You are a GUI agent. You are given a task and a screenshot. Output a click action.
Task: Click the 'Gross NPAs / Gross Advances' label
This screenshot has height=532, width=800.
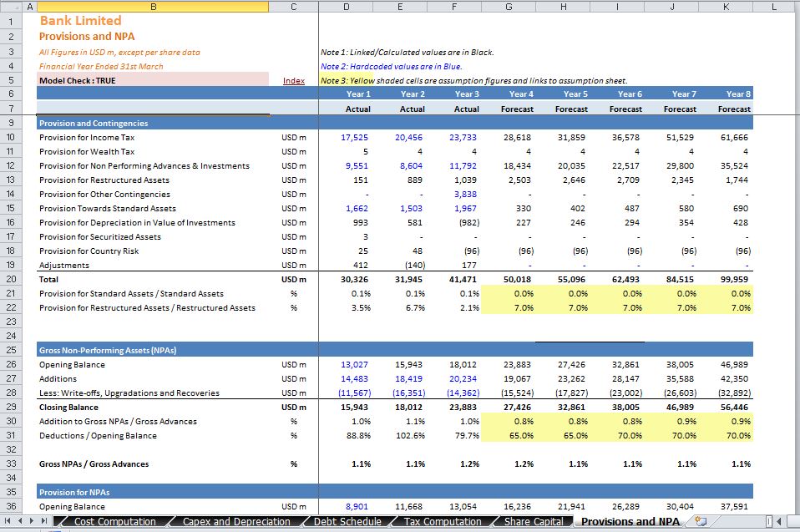pyautogui.click(x=94, y=464)
